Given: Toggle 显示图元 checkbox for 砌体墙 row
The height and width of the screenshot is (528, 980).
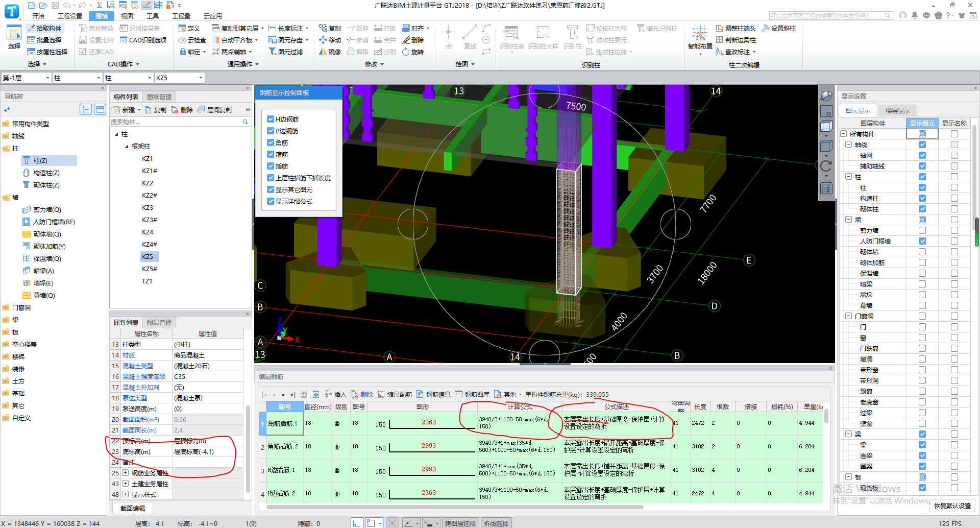Looking at the screenshot, I should tap(922, 252).
